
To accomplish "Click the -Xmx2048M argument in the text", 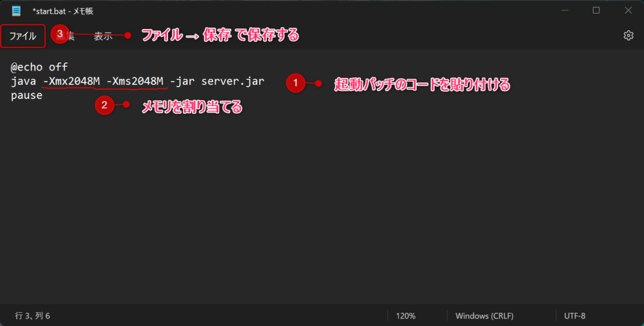I will [71, 81].
